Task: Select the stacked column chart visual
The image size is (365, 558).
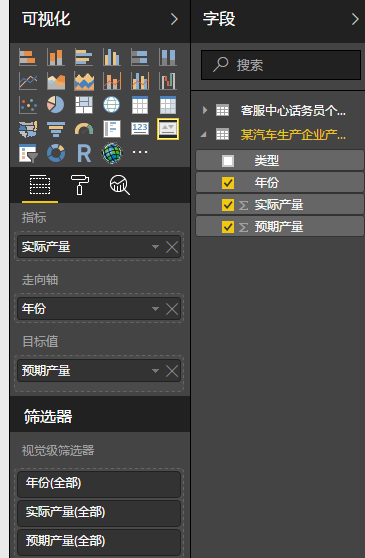Action: tap(56, 57)
